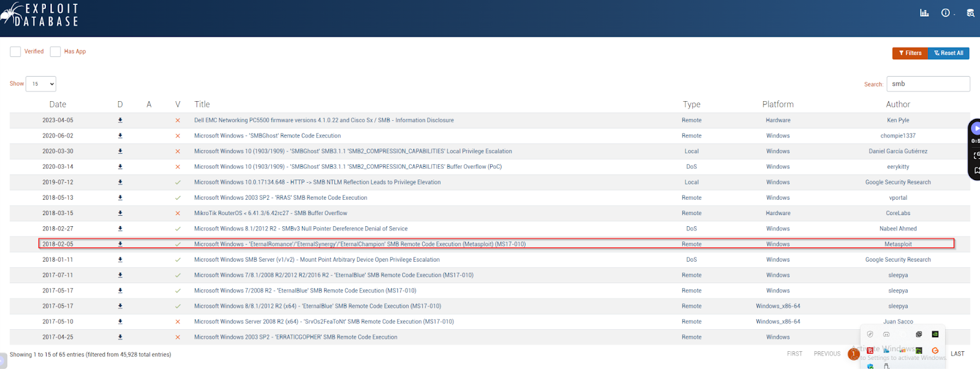Open author Metasploit's page
Viewport: 980px width, 369px height.
pyautogui.click(x=898, y=244)
